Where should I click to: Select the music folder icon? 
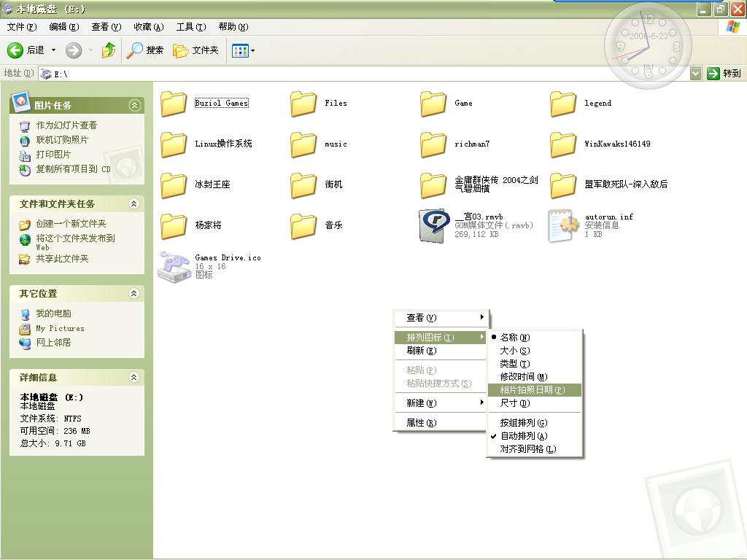(x=303, y=144)
